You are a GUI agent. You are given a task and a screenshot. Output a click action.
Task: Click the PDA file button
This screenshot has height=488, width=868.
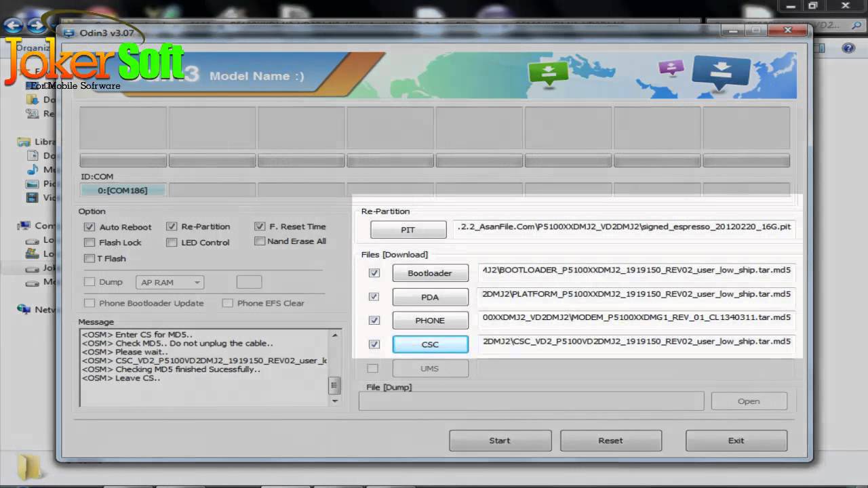430,297
